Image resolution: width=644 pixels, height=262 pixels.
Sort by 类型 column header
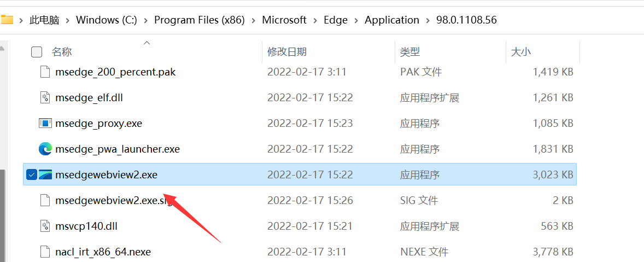[410, 52]
